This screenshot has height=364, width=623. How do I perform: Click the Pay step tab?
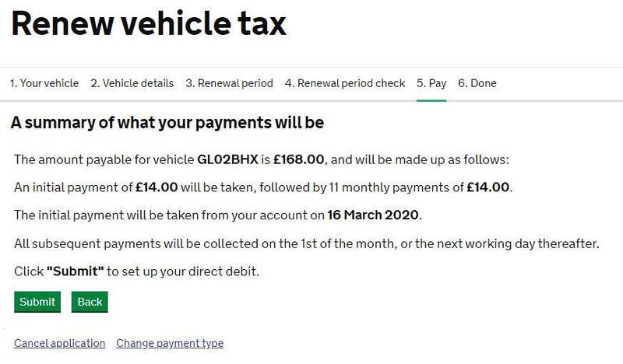tap(431, 83)
